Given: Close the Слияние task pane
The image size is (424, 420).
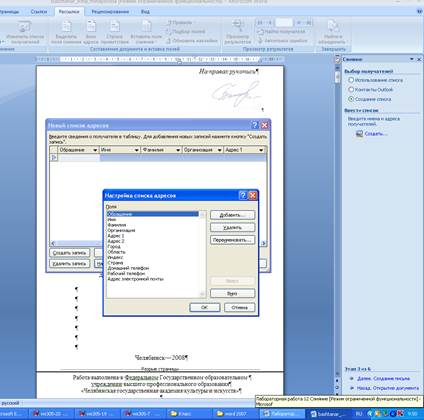Looking at the screenshot, I should pos(419,59).
